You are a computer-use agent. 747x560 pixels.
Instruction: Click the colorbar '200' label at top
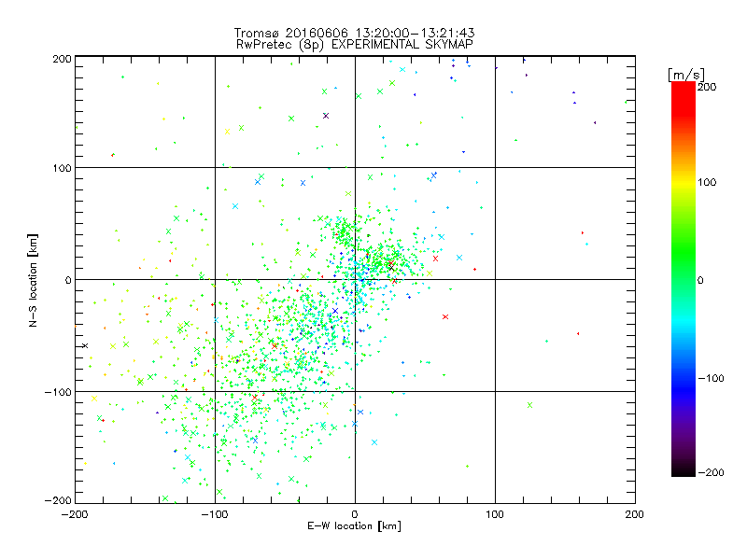pyautogui.click(x=707, y=87)
